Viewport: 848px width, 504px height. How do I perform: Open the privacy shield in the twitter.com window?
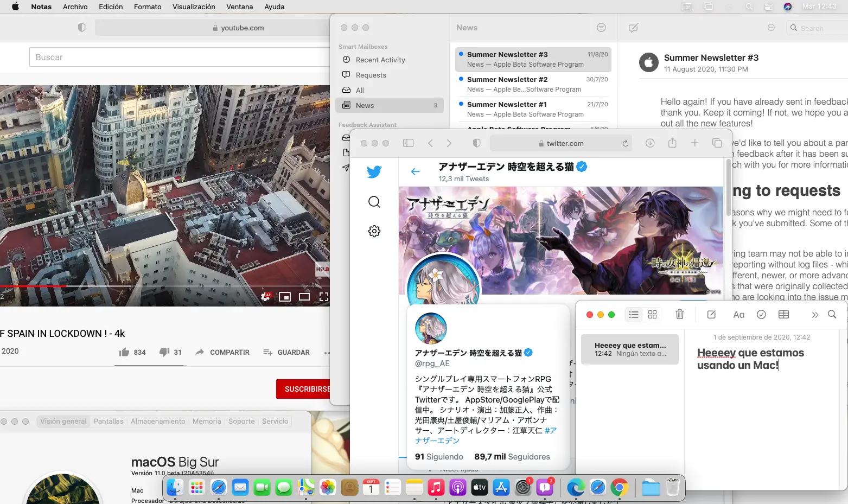tap(476, 143)
